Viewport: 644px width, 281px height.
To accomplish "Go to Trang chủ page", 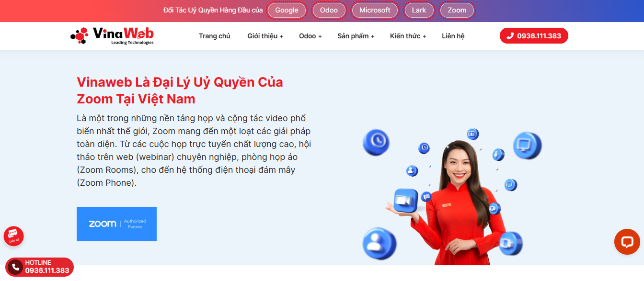I will [x=214, y=36].
